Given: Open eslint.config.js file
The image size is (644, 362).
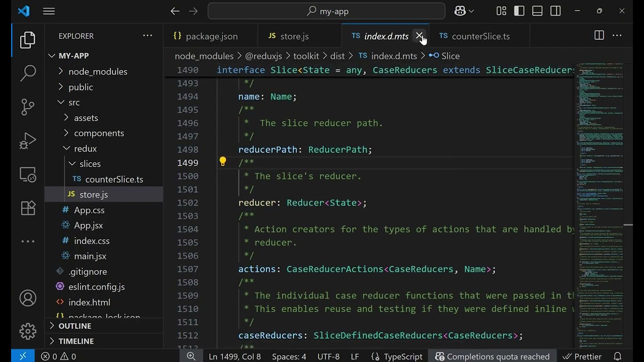Looking at the screenshot, I should click(x=104, y=287).
